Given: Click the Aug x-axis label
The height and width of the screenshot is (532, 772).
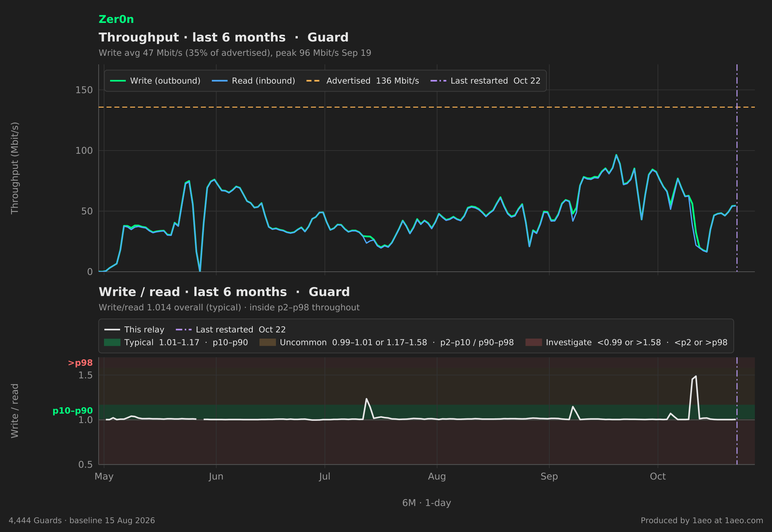Looking at the screenshot, I should [437, 477].
